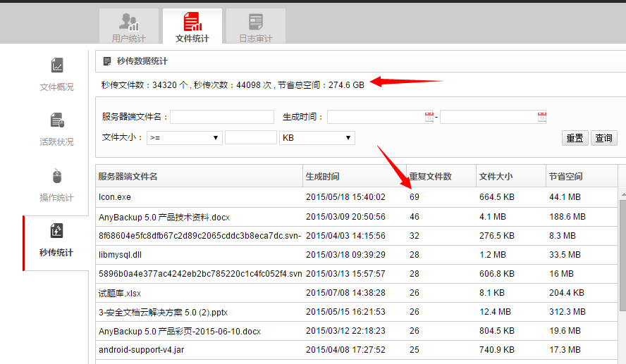Image resolution: width=626 pixels, height=364 pixels.
Task: Open end date calendar picker icon
Action: tap(541, 117)
